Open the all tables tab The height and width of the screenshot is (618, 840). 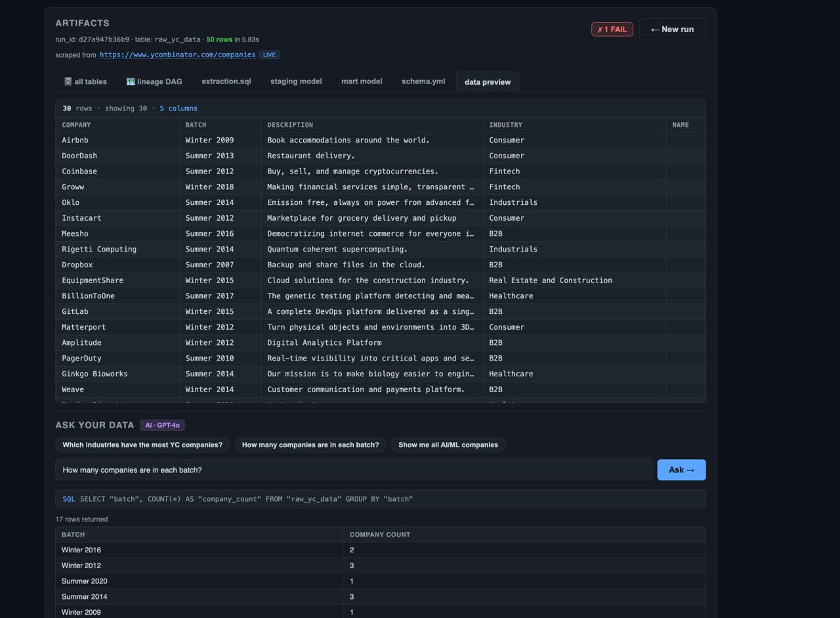tap(85, 81)
